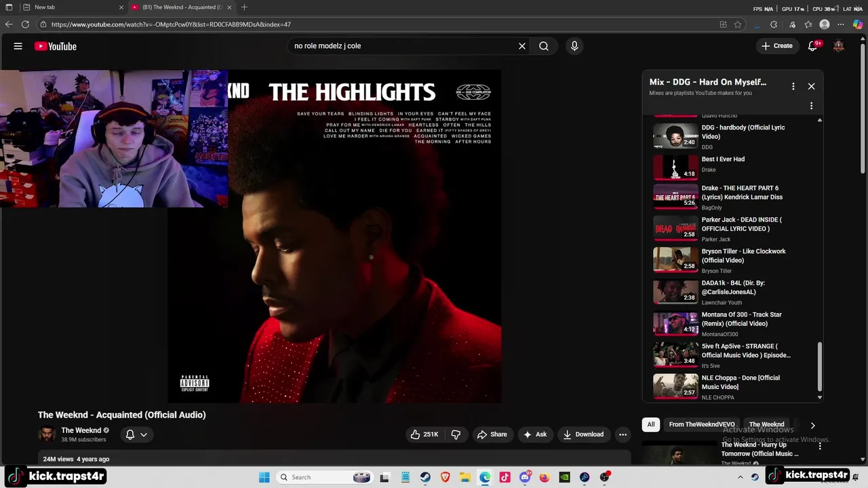Open playlist secondary more options dots
868x488 pixels.
point(811,106)
